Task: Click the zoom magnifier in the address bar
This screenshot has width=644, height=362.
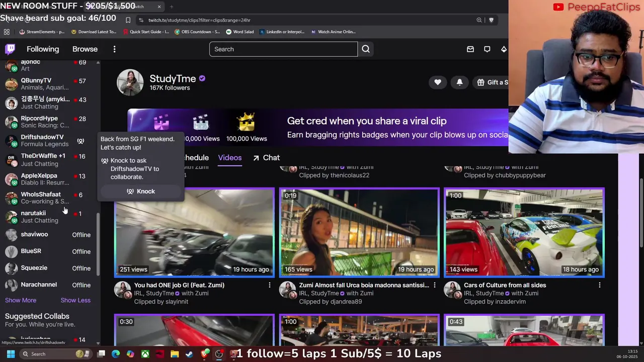Action: pos(479,20)
